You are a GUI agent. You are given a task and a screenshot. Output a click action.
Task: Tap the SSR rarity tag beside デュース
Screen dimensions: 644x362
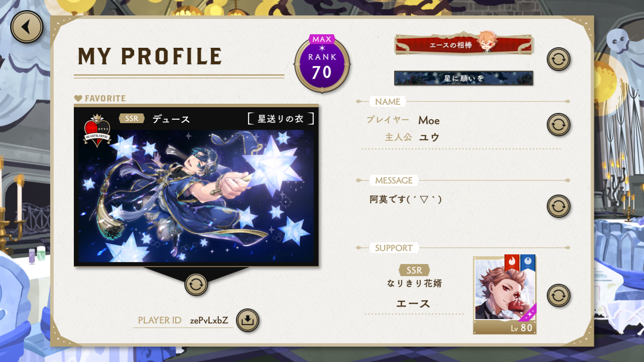coord(132,118)
